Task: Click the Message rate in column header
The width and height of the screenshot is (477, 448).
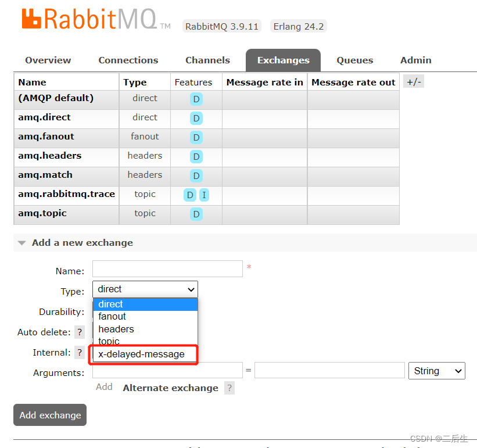Action: pyautogui.click(x=265, y=83)
